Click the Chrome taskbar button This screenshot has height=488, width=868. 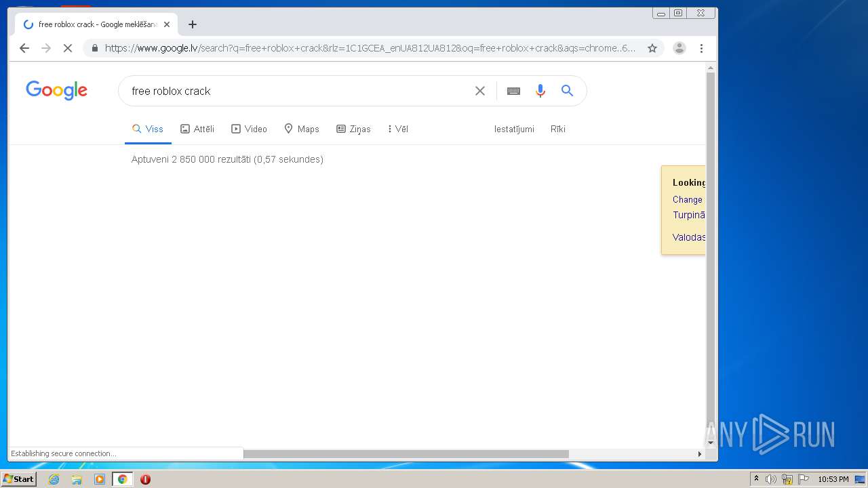pyautogui.click(x=122, y=479)
